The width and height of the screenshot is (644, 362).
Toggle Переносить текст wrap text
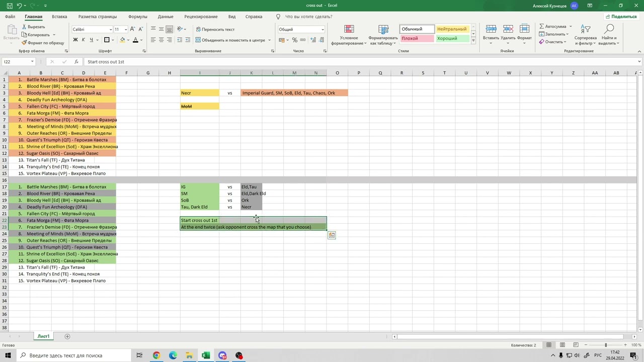215,29
